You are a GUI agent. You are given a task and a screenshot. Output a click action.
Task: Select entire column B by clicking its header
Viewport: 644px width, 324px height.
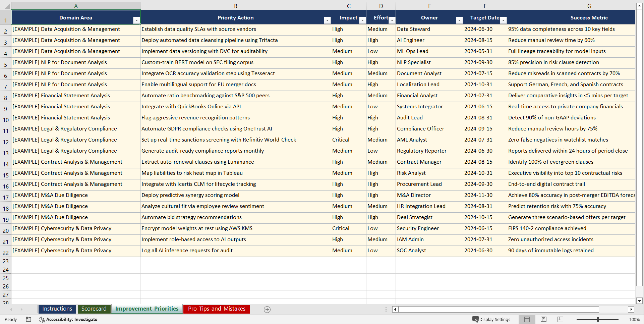[x=236, y=5]
